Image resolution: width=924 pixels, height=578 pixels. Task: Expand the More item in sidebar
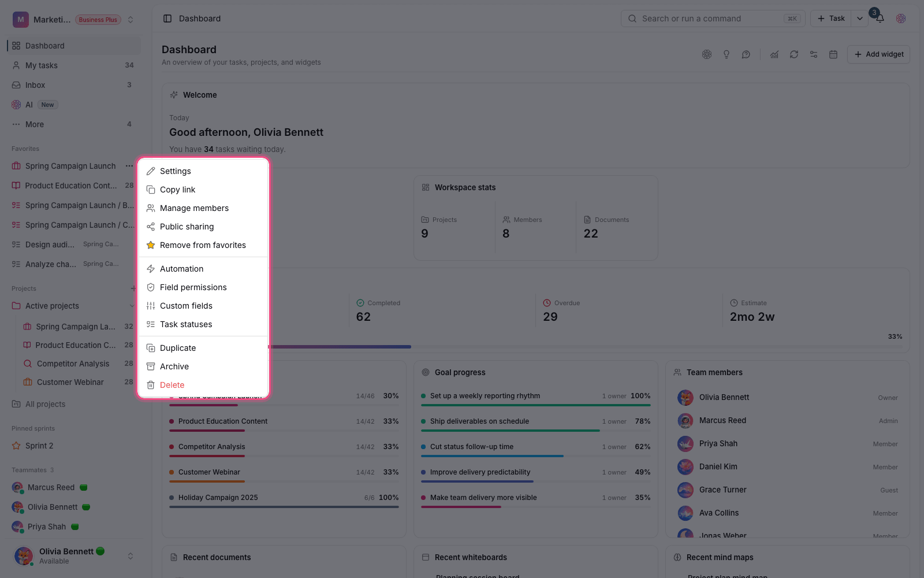pyautogui.click(x=74, y=124)
